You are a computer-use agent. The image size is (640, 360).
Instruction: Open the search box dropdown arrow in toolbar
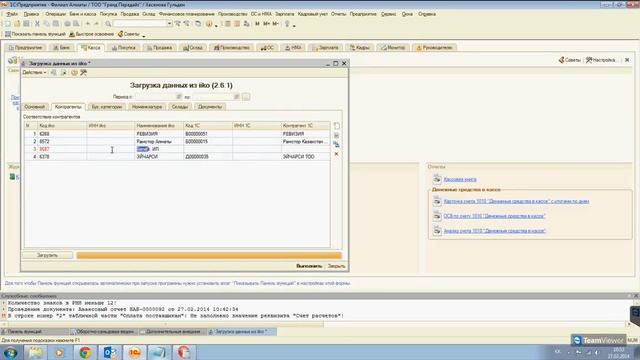tap(169, 24)
